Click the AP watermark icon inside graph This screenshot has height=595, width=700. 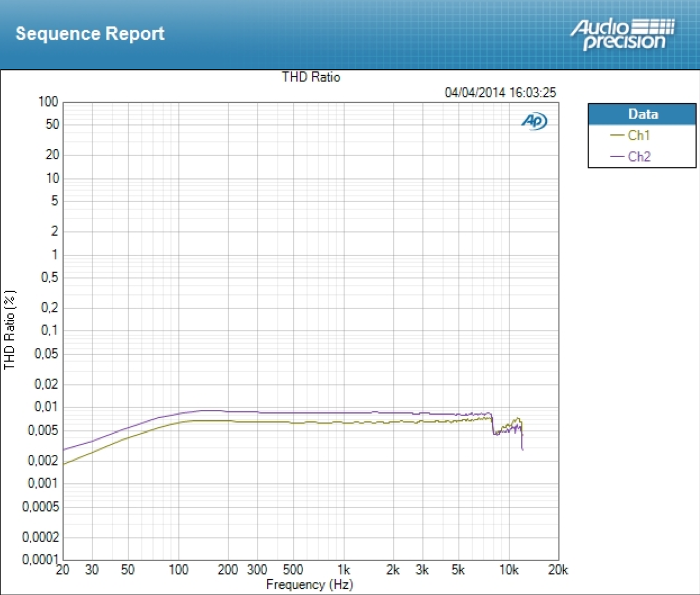534,121
